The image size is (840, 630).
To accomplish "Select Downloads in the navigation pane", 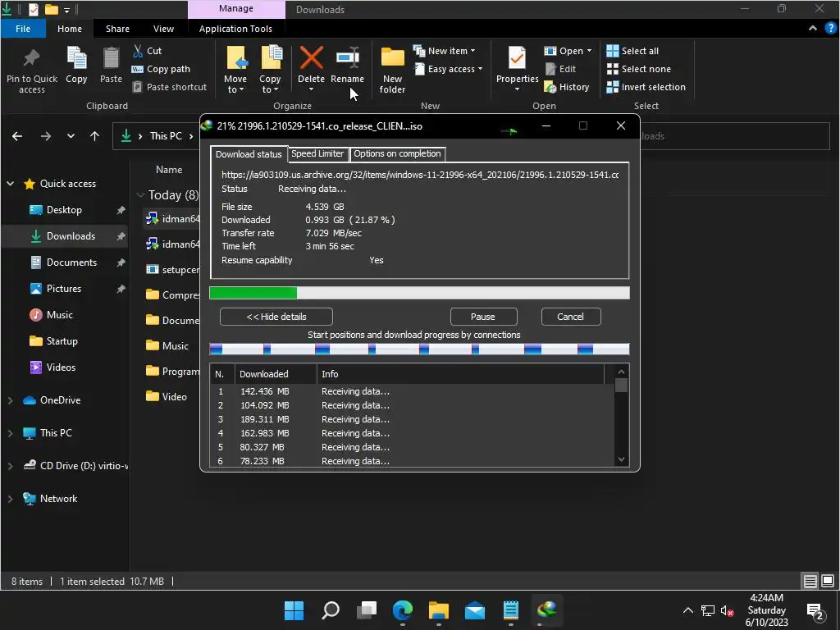I will tap(64, 236).
